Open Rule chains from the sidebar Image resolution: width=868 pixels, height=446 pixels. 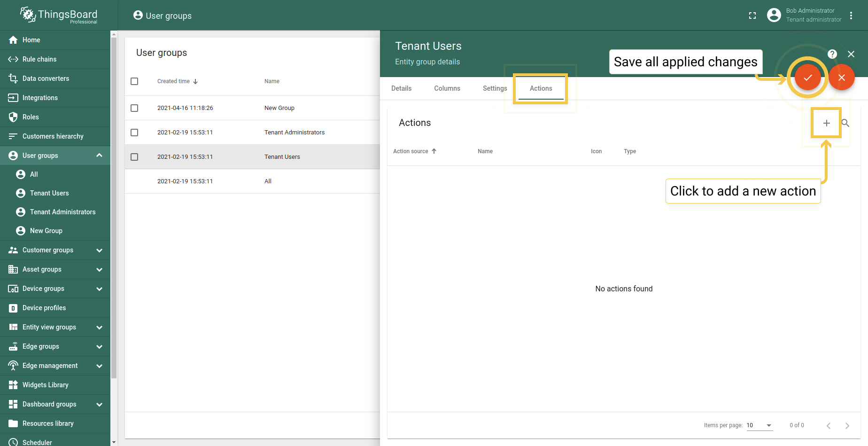coord(39,59)
